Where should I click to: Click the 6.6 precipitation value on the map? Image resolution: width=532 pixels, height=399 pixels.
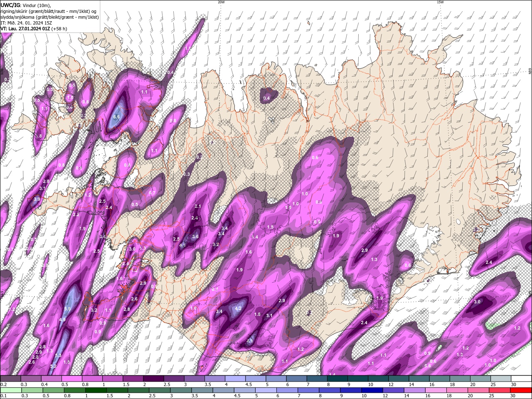[116, 117]
